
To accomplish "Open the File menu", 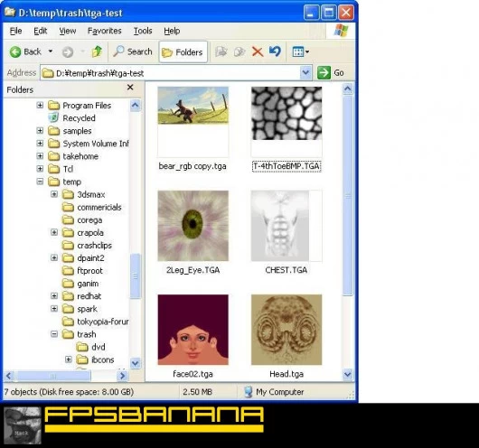I will point(16,31).
